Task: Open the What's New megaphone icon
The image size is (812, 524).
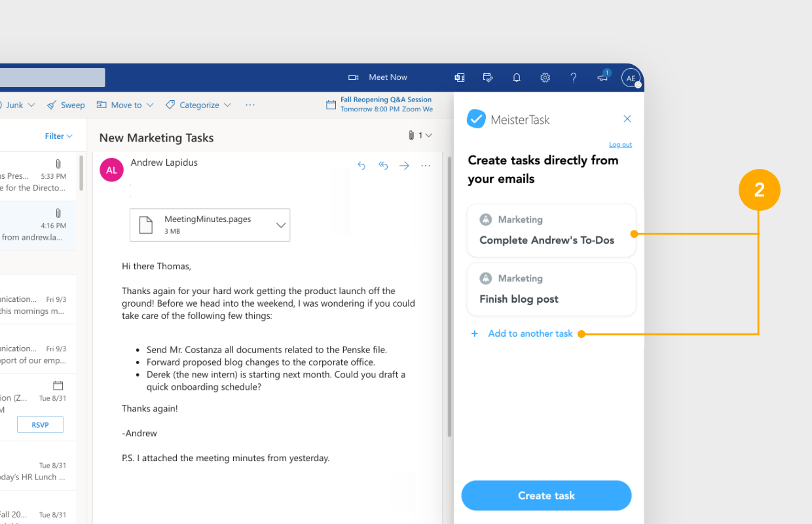Action: tap(603, 77)
